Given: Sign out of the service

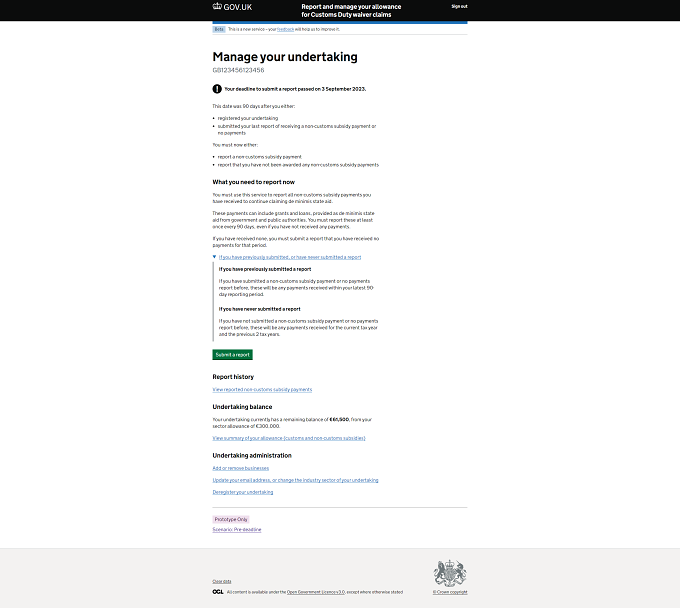Looking at the screenshot, I should click(x=459, y=7).
